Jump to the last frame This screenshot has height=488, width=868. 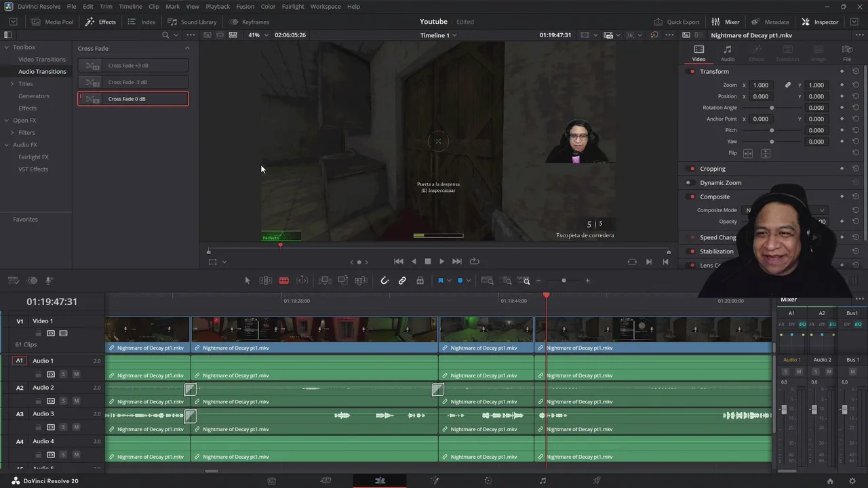457,262
